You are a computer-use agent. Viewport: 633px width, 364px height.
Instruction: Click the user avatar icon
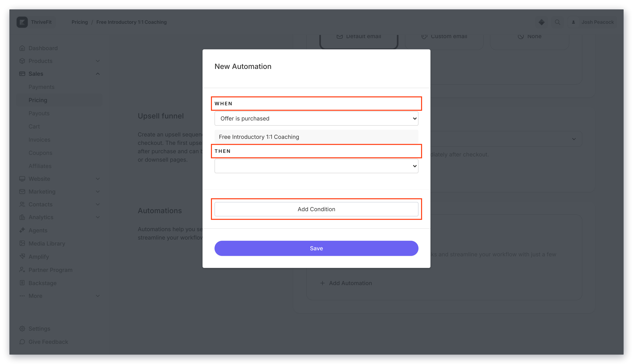tap(573, 22)
